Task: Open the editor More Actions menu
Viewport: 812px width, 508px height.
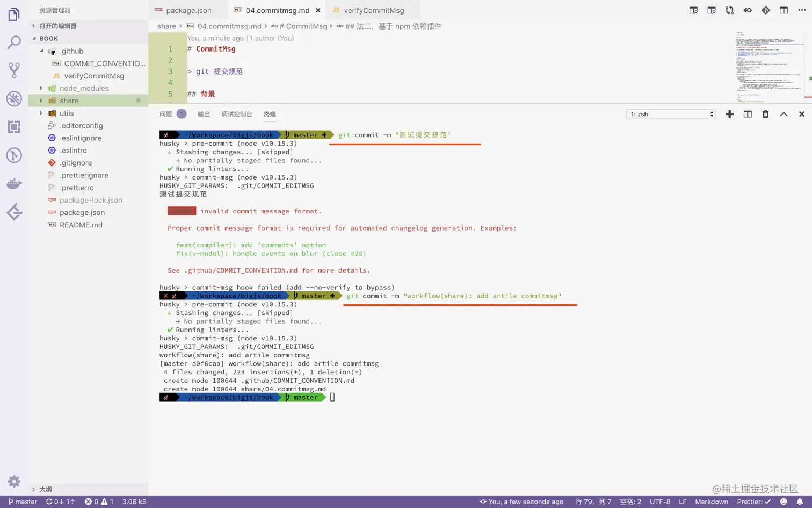Action: tap(802, 10)
